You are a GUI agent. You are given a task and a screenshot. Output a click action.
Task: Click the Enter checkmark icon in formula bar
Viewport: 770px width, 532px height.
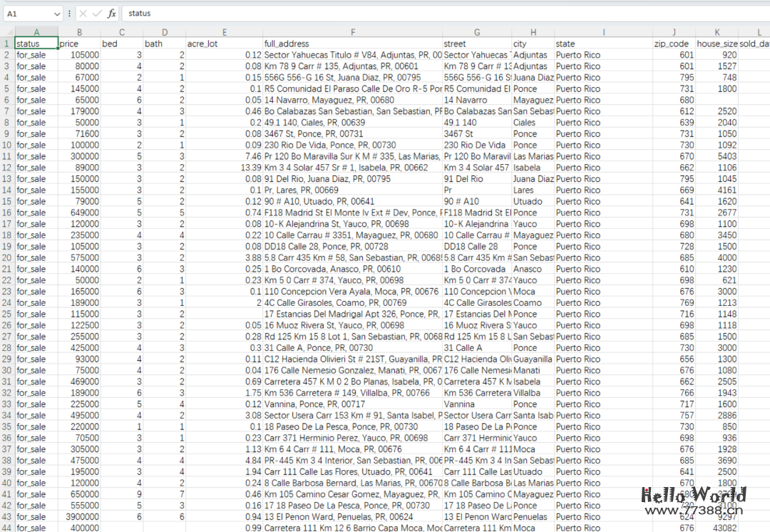(x=97, y=14)
